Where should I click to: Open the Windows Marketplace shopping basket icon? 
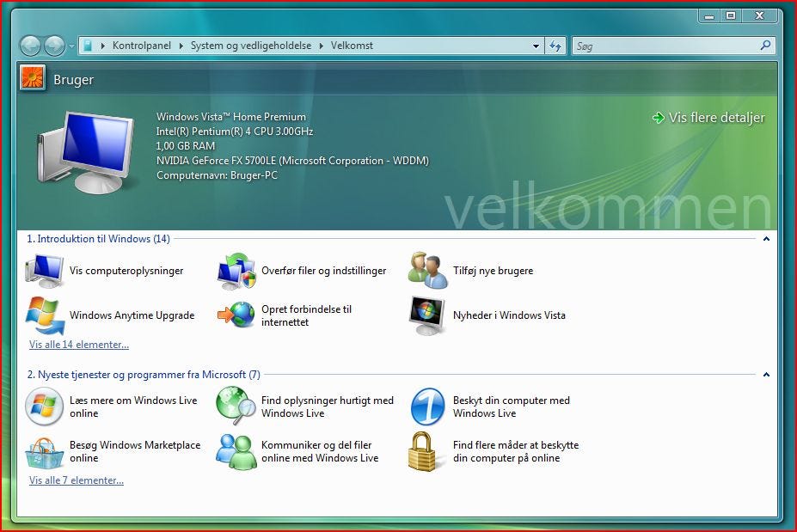(x=45, y=452)
